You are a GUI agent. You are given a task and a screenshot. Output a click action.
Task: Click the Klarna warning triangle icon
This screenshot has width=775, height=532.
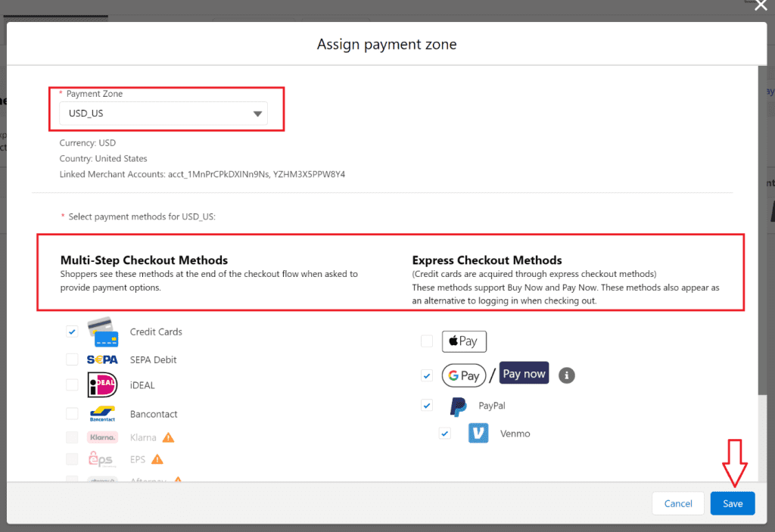168,437
